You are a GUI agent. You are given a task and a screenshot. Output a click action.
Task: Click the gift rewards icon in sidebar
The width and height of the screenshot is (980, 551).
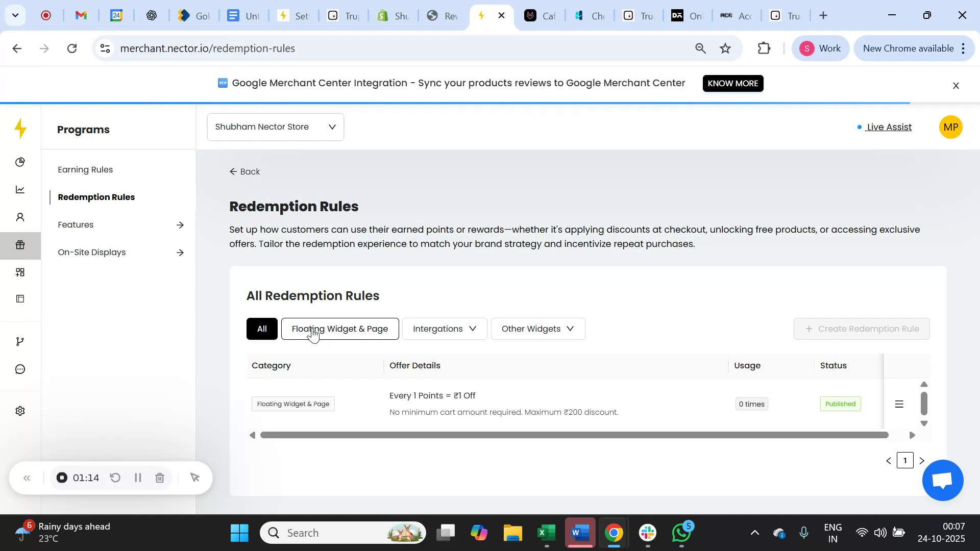click(x=20, y=245)
